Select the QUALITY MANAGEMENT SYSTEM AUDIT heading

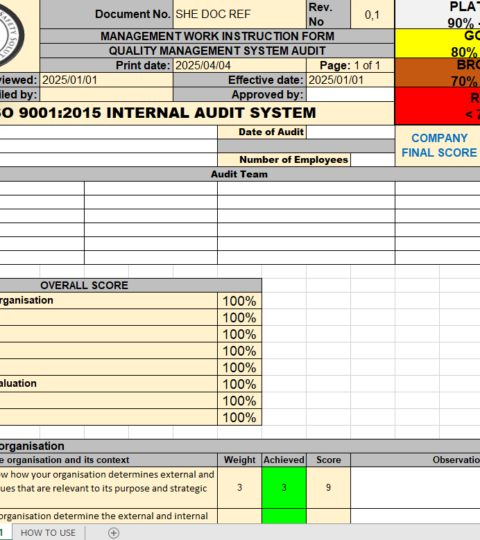pos(217,51)
